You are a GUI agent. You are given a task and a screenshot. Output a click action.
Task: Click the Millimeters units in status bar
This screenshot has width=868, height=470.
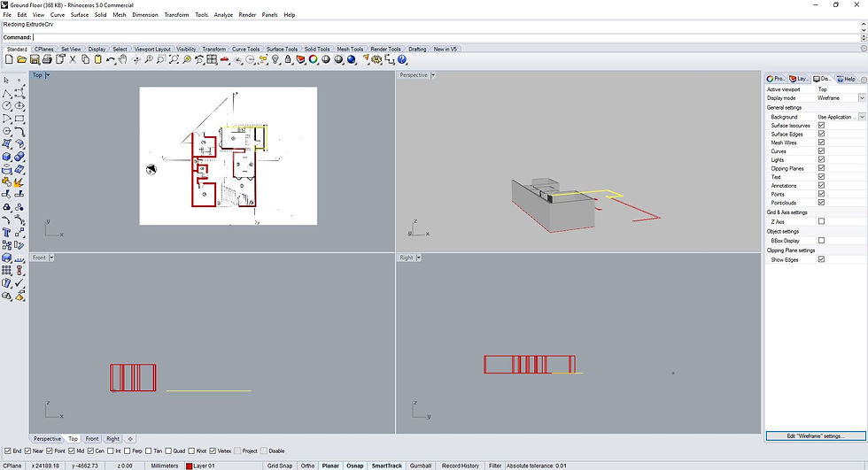[x=165, y=466]
